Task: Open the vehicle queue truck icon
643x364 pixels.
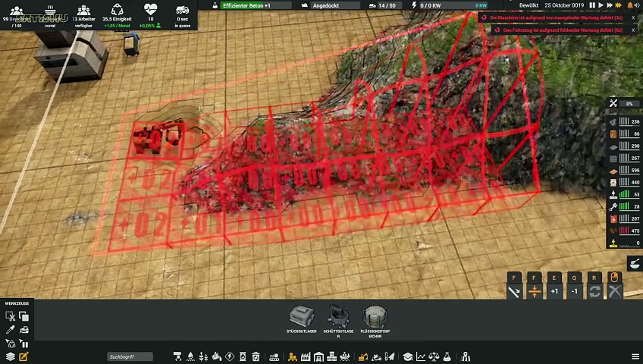Action: point(182,13)
